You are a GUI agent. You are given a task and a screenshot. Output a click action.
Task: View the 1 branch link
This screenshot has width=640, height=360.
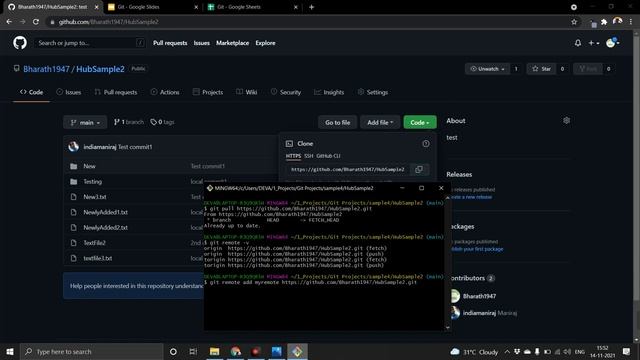tap(129, 122)
